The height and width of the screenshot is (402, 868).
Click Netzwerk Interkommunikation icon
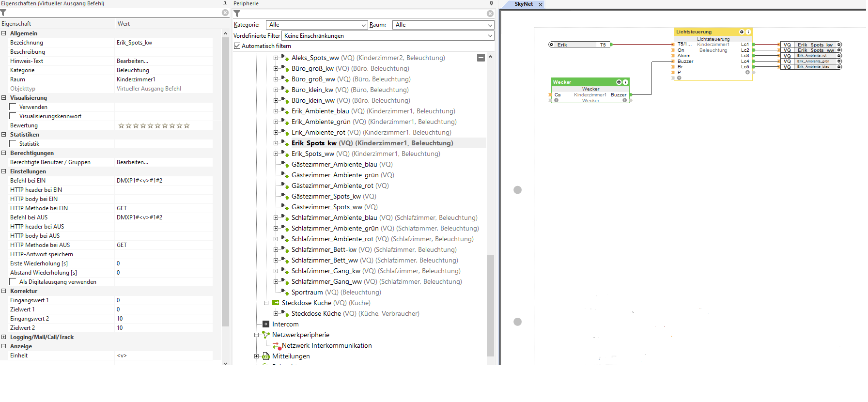click(277, 346)
